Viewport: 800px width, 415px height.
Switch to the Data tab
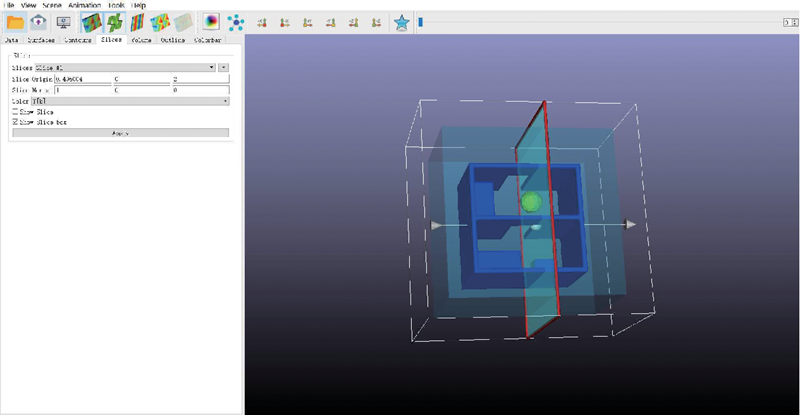pos(11,40)
